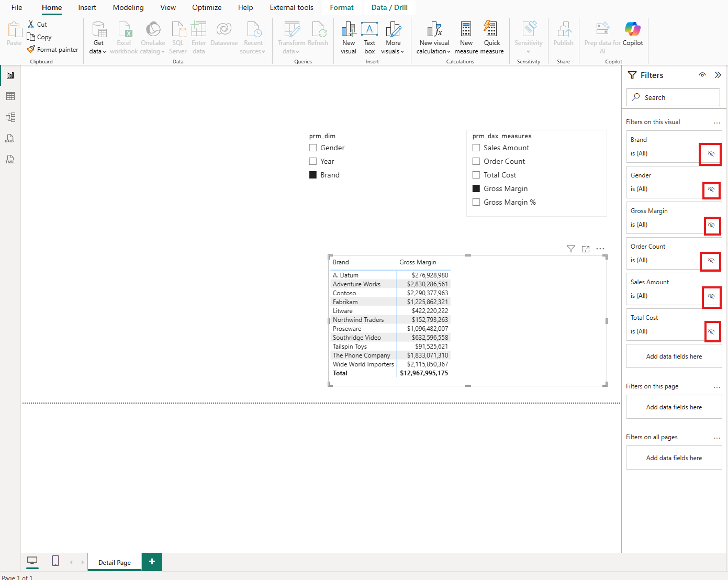This screenshot has width=728, height=580.
Task: Insert a Text box
Action: 369,38
